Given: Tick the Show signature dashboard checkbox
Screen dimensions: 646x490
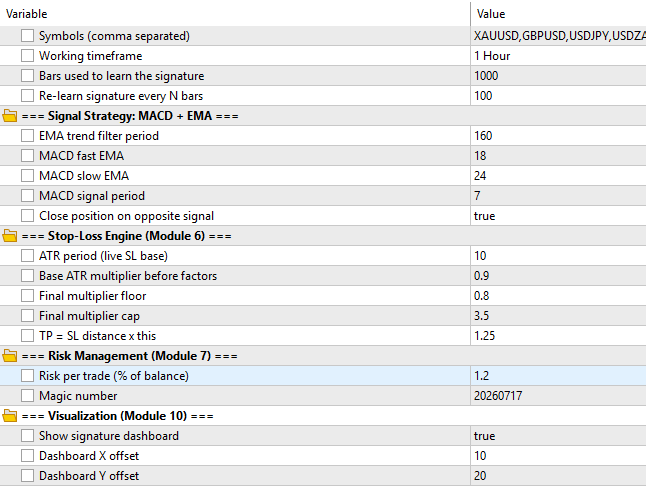Looking at the screenshot, I should point(28,436).
